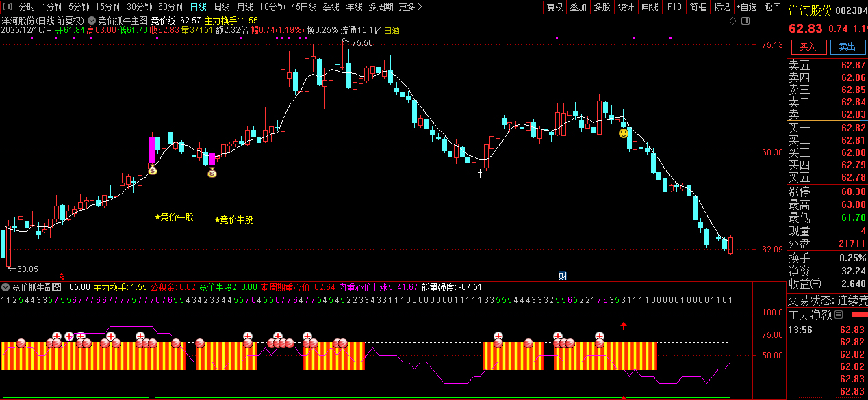Expand the 竞价抓牛主图 indicator dropdown arrow

[92, 21]
